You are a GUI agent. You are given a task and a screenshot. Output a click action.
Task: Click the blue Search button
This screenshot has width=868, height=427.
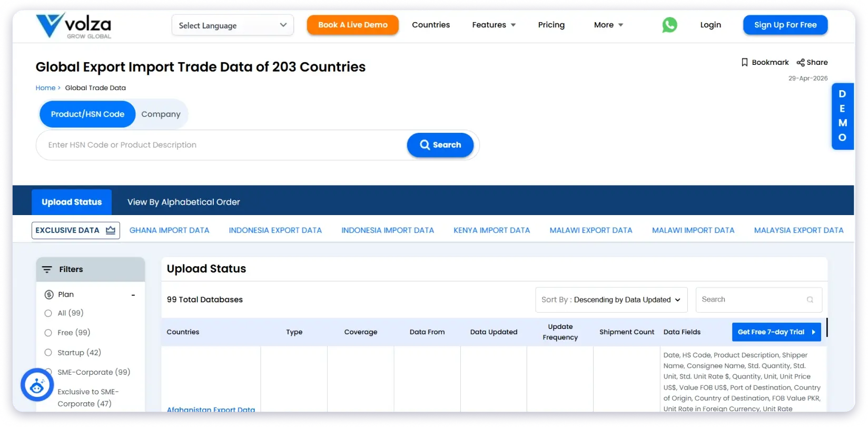point(440,145)
